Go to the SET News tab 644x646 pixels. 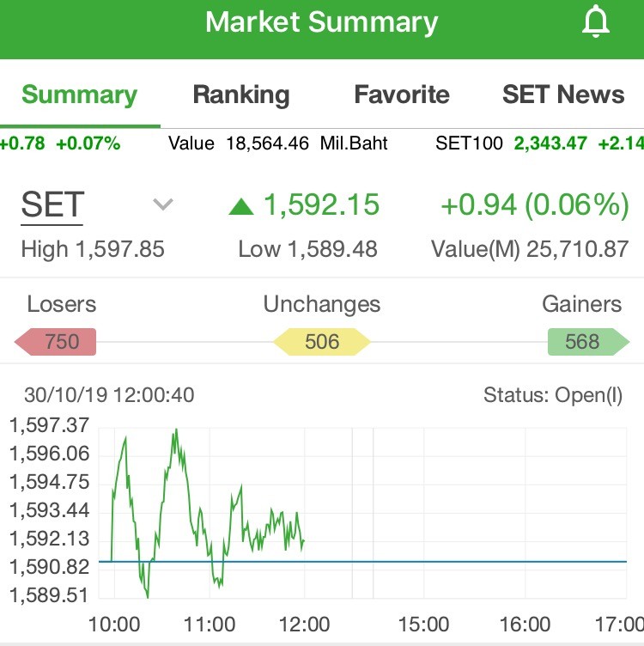[563, 94]
